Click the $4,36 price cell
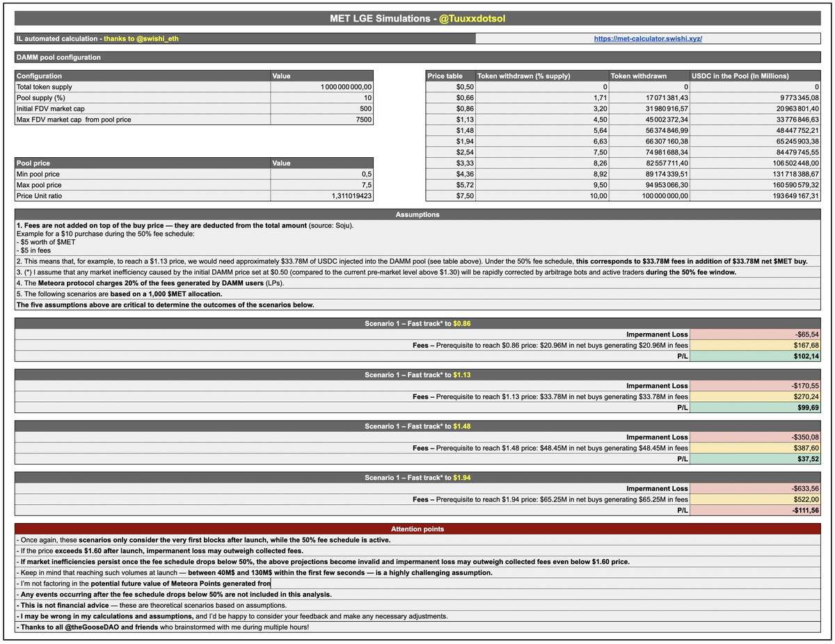 click(450, 174)
